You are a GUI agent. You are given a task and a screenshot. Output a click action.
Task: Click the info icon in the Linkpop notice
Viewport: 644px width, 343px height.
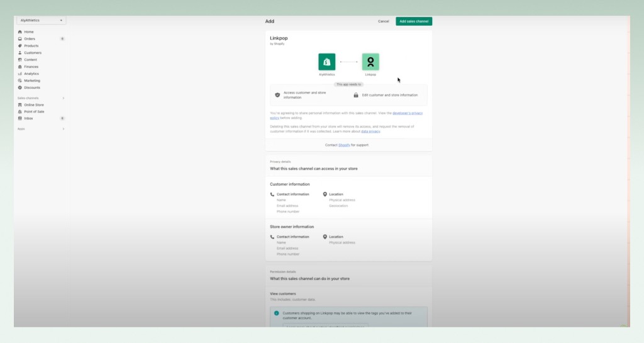click(277, 313)
